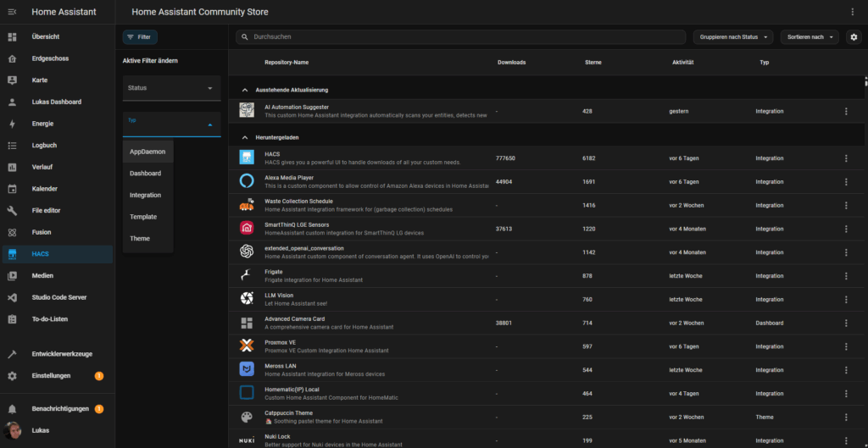The width and height of the screenshot is (868, 448).
Task: Sort by Downloads column header
Action: point(511,63)
